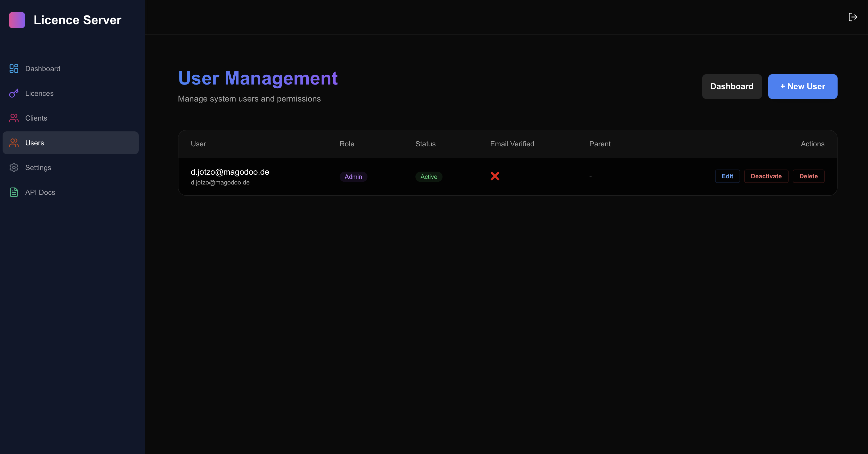
Task: Click the logout icon at top right
Action: tap(853, 17)
